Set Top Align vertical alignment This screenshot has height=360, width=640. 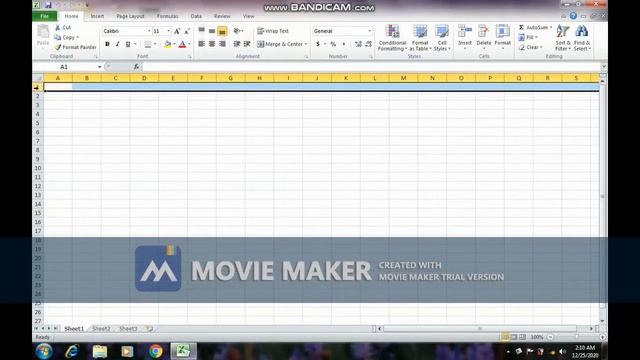tap(202, 31)
